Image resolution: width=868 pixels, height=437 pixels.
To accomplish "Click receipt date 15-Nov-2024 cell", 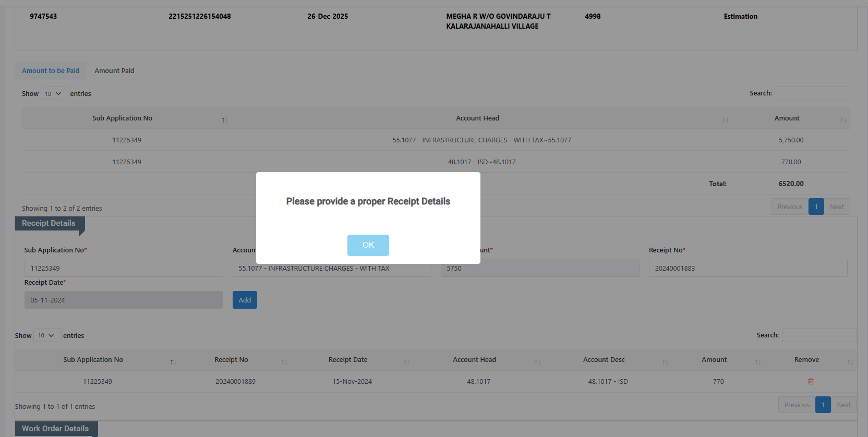I will [352, 382].
